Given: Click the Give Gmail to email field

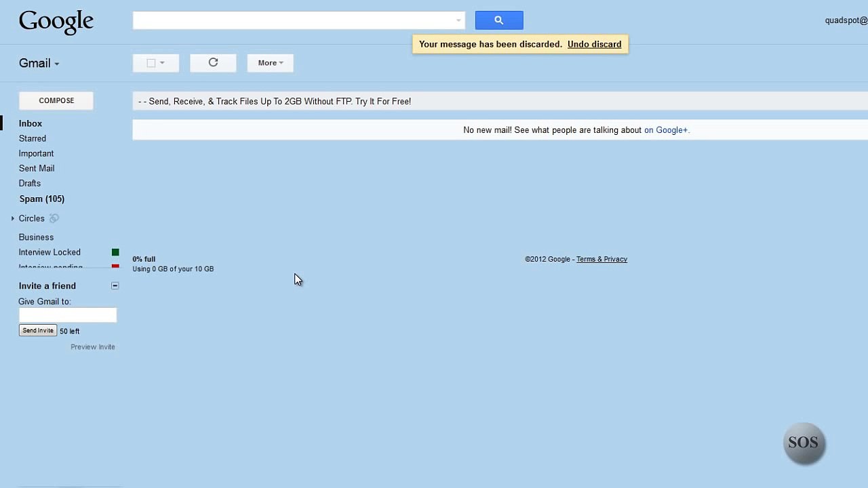Looking at the screenshot, I should click(x=68, y=315).
